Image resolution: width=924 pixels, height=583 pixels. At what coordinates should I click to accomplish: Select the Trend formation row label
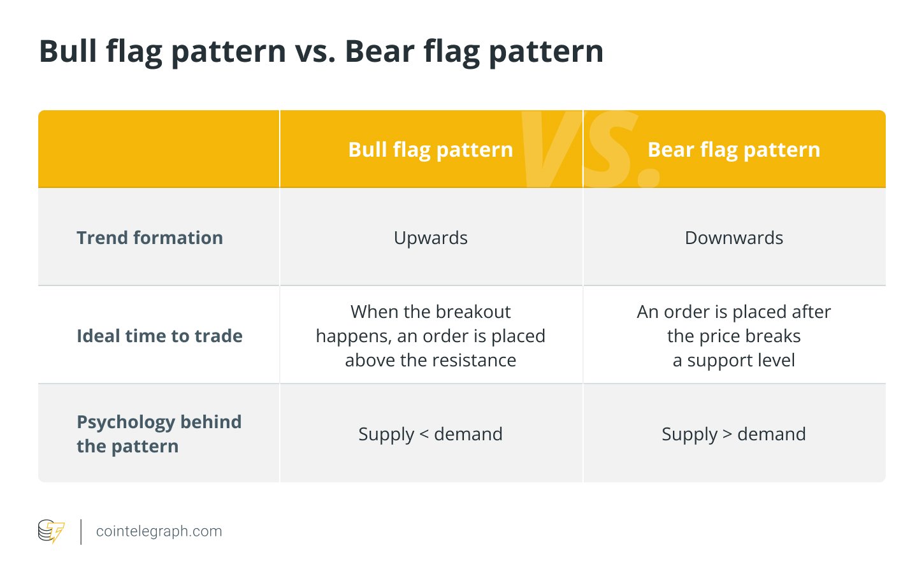[150, 238]
